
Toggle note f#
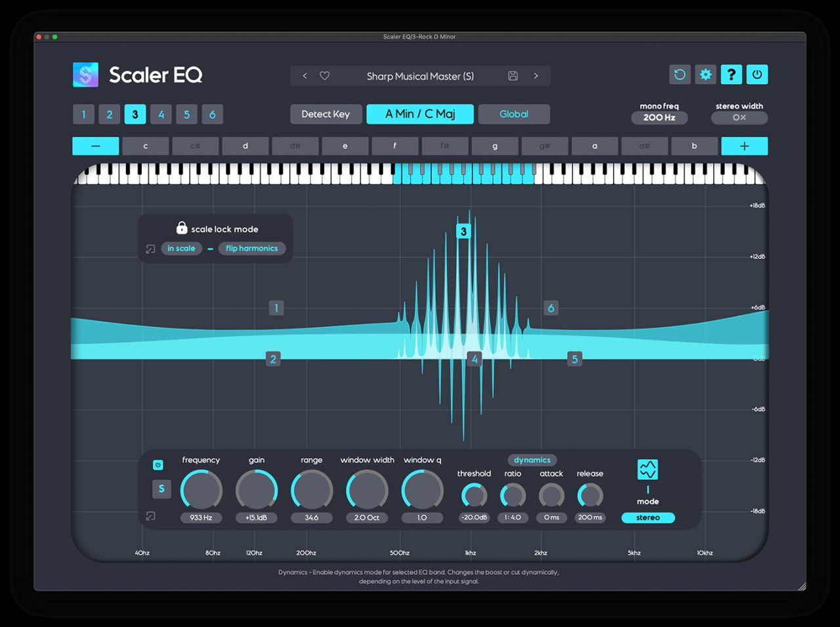point(445,146)
